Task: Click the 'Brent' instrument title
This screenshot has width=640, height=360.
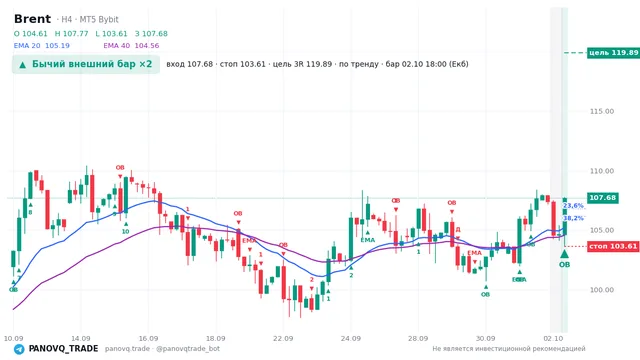Action: pyautogui.click(x=32, y=19)
